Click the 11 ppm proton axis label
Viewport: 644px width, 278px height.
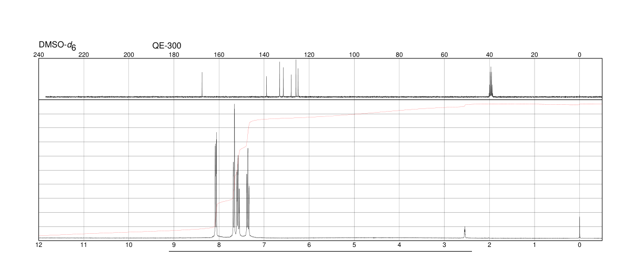(84, 245)
